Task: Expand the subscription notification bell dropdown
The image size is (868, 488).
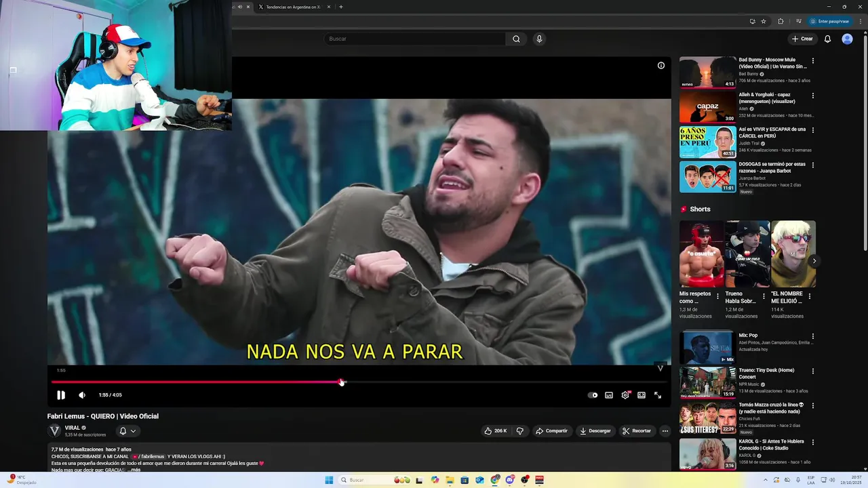Action: point(127,431)
